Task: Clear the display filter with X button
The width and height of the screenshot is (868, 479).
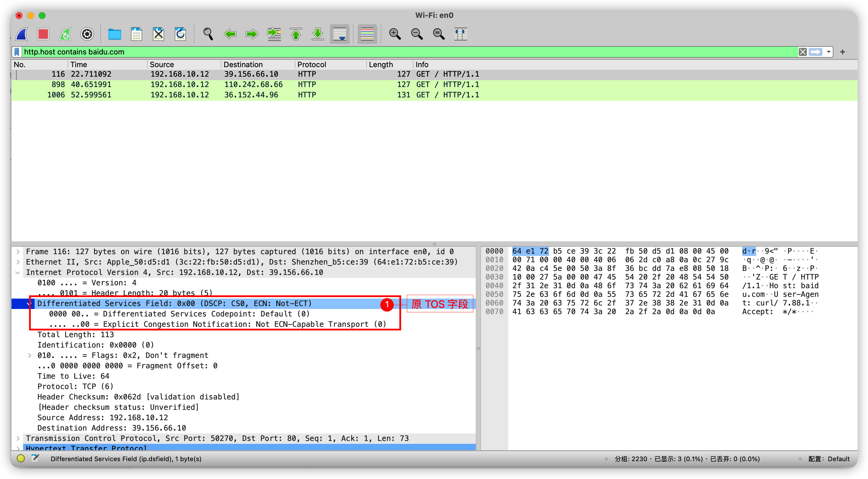Action: (803, 52)
